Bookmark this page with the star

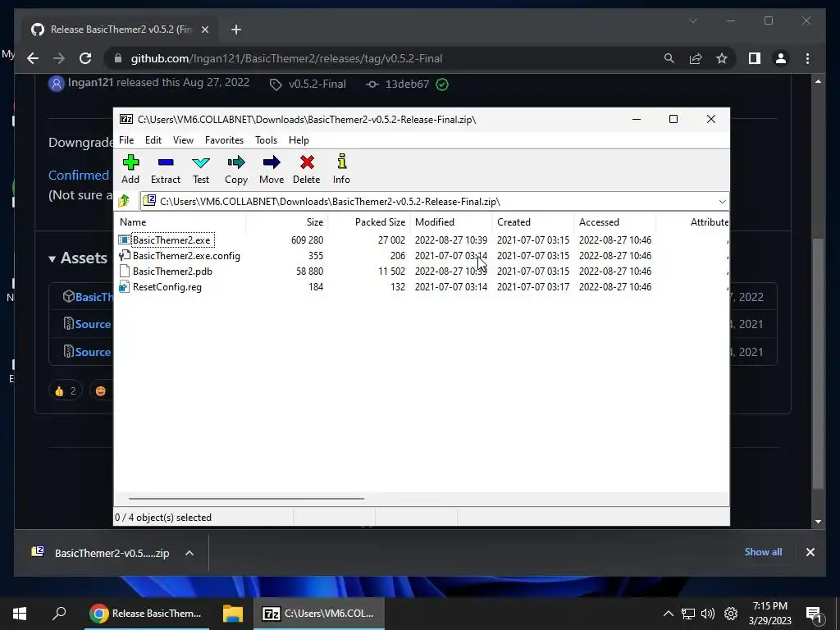point(722,58)
